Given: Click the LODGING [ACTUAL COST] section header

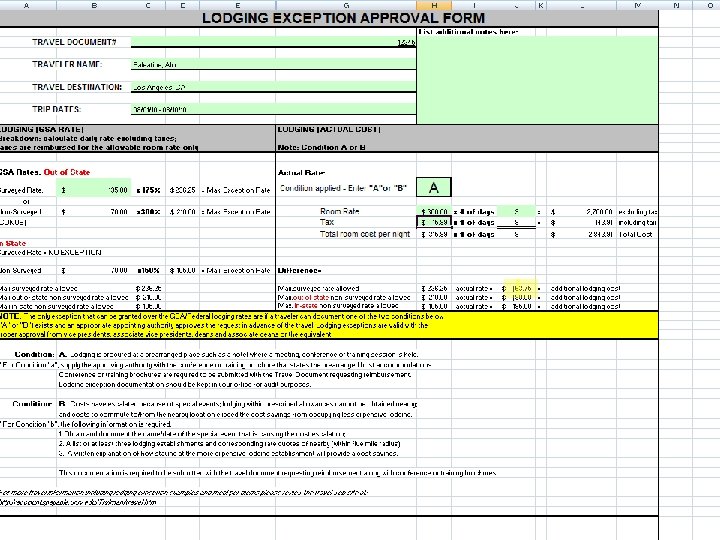Looking at the screenshot, I should pos(329,129).
